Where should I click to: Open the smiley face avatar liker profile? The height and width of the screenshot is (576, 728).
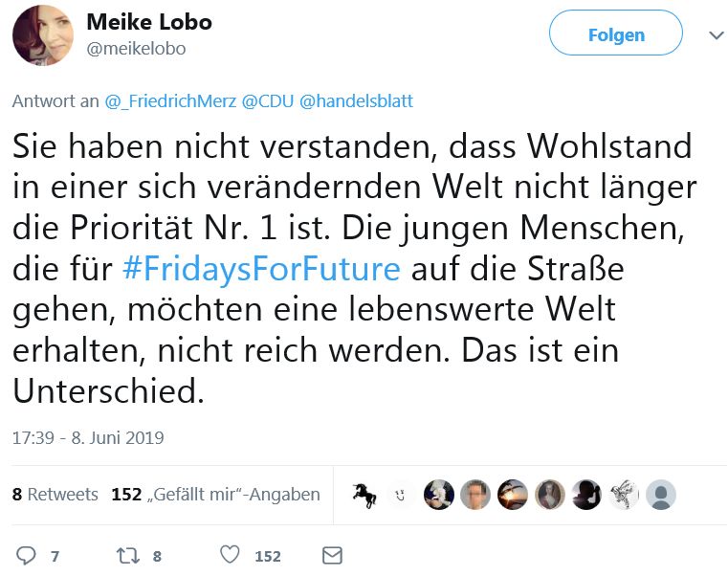point(402,495)
